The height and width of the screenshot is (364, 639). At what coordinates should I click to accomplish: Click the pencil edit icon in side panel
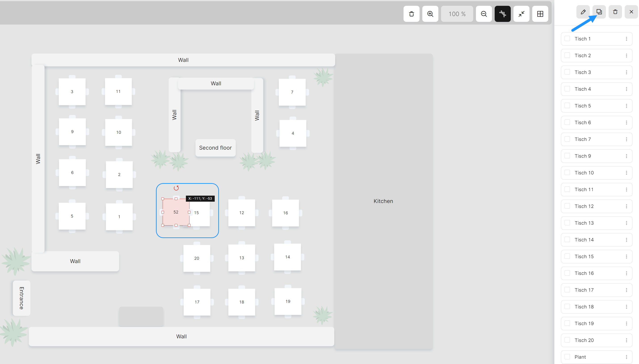[583, 12]
